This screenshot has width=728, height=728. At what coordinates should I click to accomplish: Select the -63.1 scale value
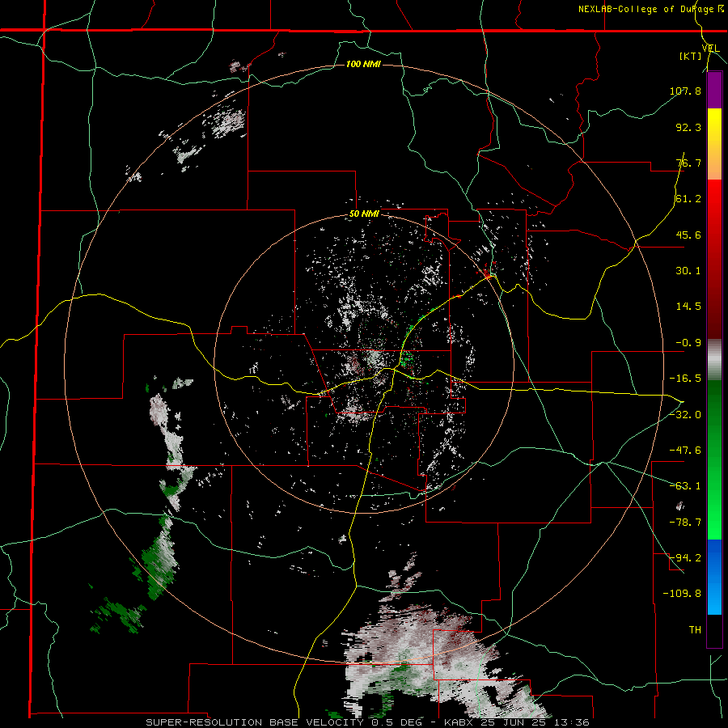[685, 486]
